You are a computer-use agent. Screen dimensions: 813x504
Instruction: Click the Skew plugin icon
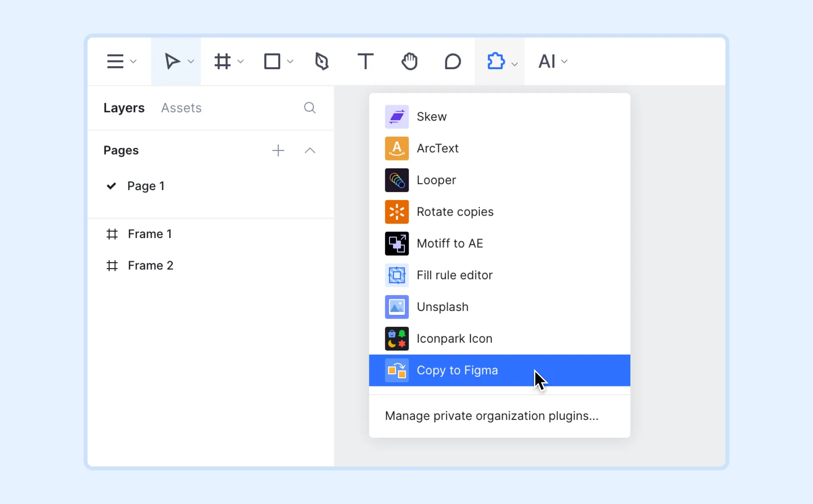coord(397,117)
